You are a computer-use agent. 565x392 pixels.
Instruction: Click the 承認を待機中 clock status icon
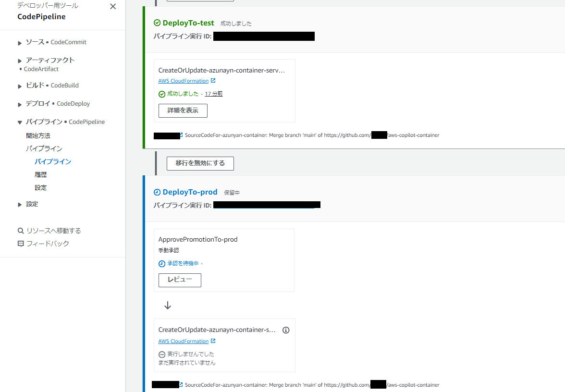click(162, 264)
